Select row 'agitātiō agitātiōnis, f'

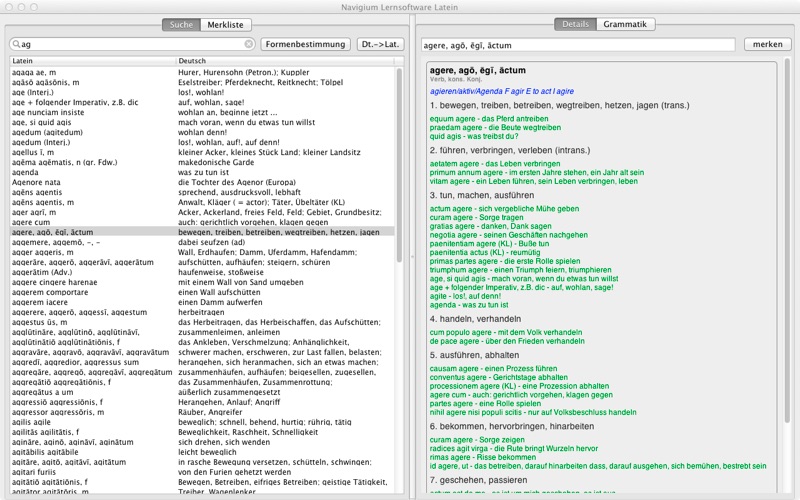coord(202,482)
